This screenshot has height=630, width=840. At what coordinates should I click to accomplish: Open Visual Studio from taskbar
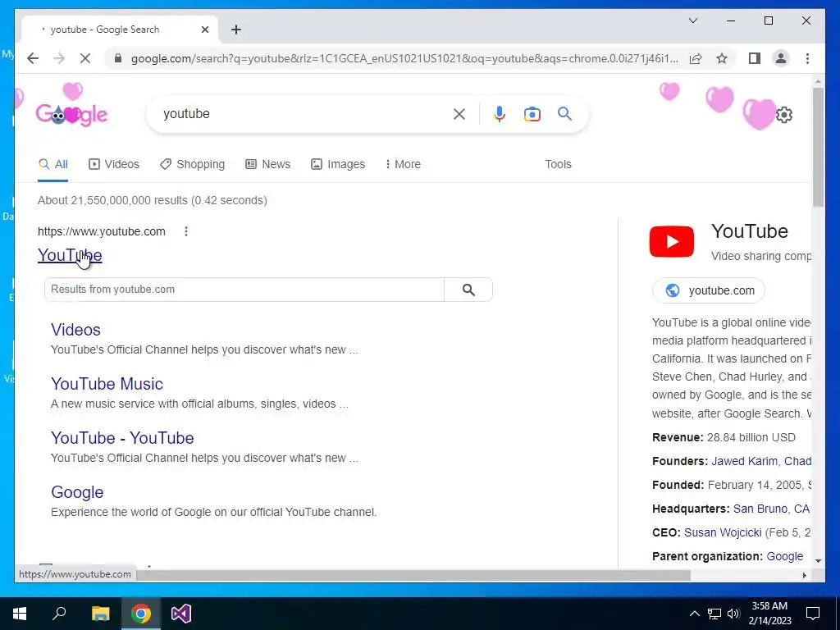181,614
